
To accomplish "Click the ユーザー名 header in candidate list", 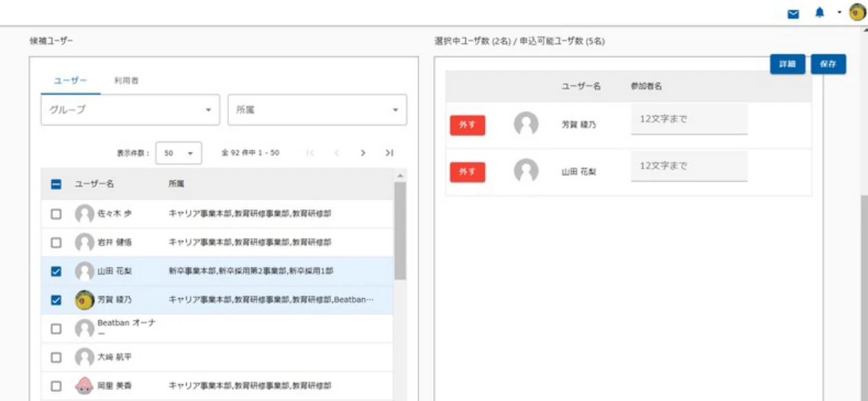I will tap(94, 184).
